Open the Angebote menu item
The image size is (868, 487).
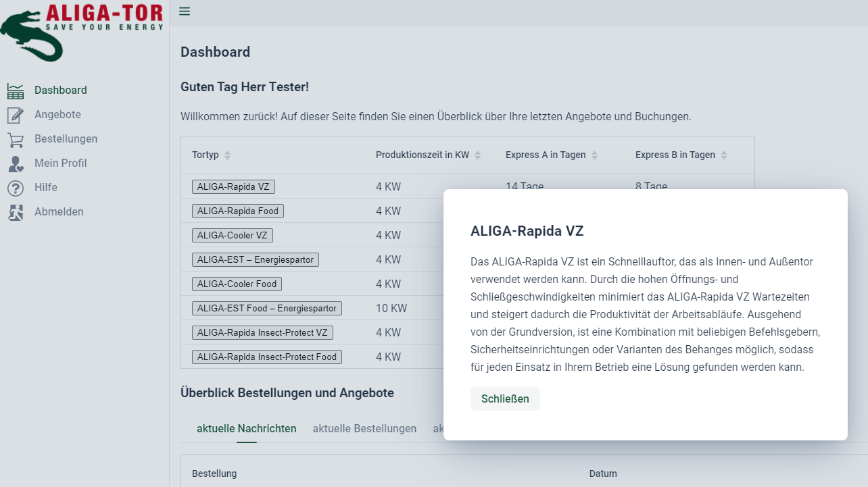click(57, 115)
